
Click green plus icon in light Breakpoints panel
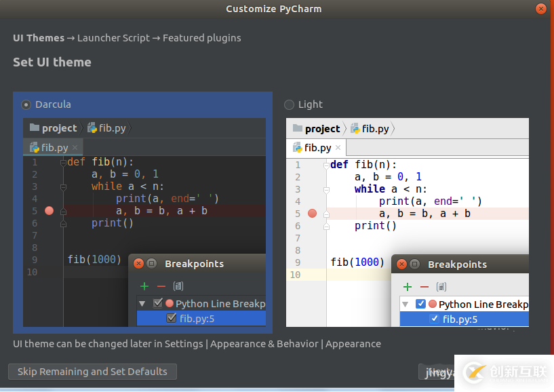click(408, 287)
